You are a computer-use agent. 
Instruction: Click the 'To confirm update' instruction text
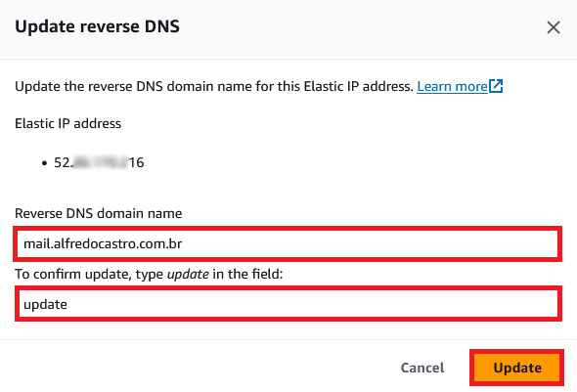(x=149, y=275)
